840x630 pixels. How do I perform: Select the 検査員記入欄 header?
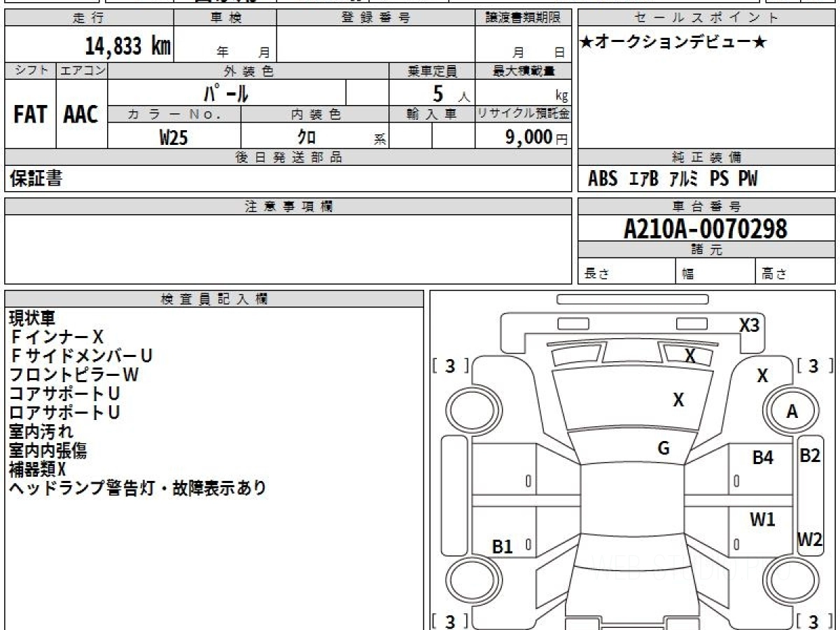click(214, 299)
